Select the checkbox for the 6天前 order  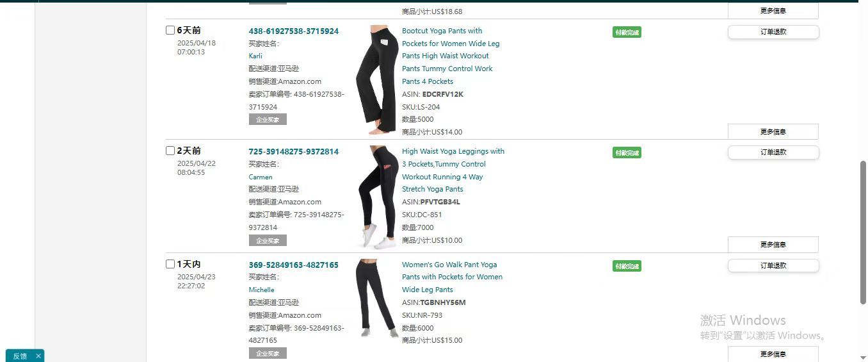170,30
